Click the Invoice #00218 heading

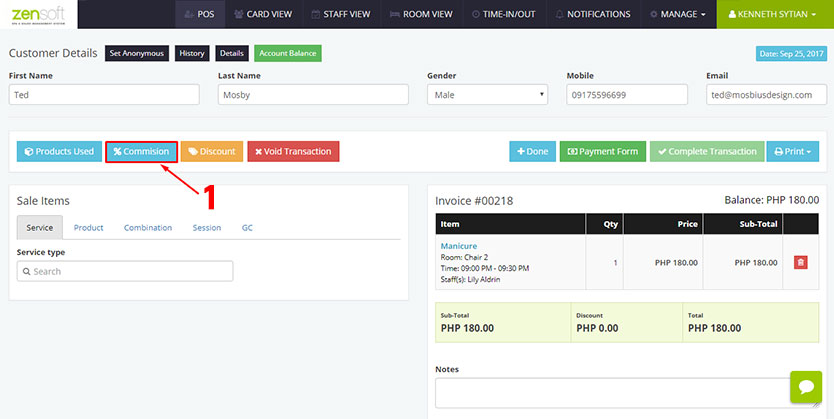coord(474,201)
